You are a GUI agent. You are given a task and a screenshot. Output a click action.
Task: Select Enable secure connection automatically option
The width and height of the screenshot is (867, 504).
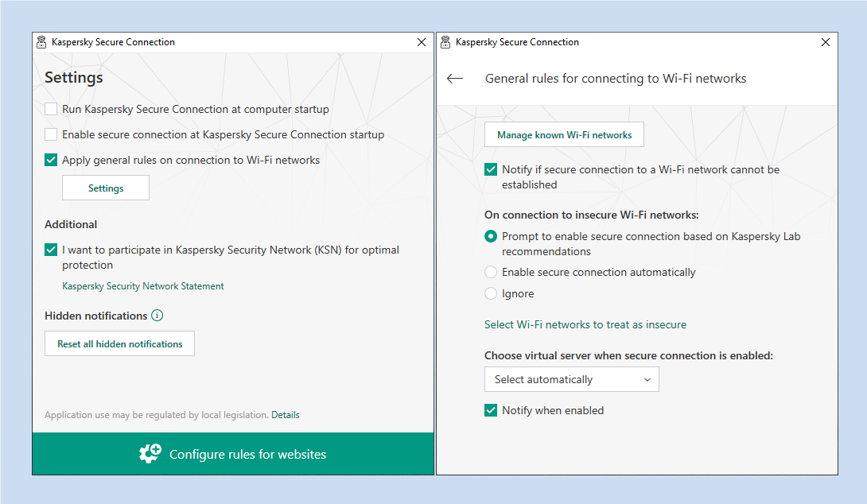pyautogui.click(x=491, y=272)
